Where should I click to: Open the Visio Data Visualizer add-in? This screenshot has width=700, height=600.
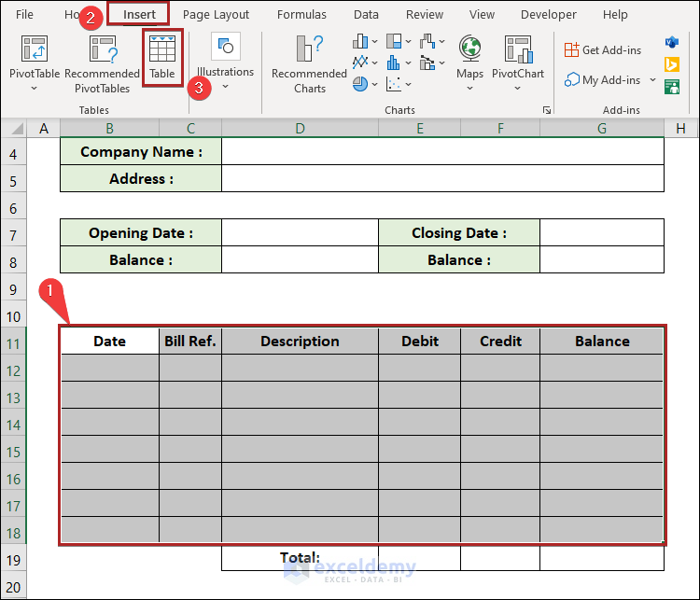pos(672,42)
